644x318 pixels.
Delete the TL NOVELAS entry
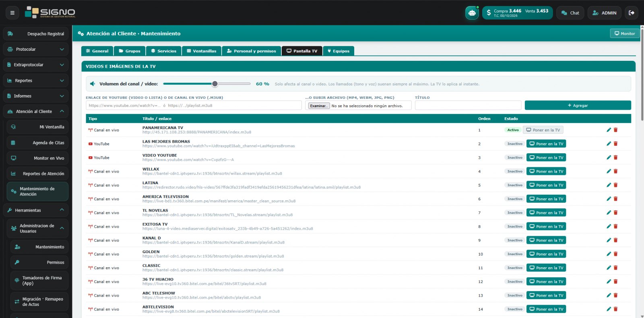click(616, 212)
